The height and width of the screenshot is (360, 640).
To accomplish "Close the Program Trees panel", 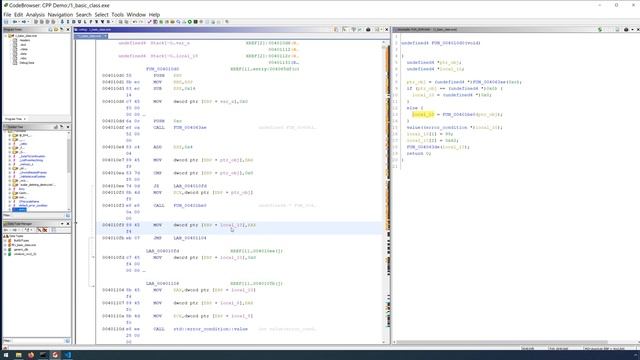I will [68, 29].
